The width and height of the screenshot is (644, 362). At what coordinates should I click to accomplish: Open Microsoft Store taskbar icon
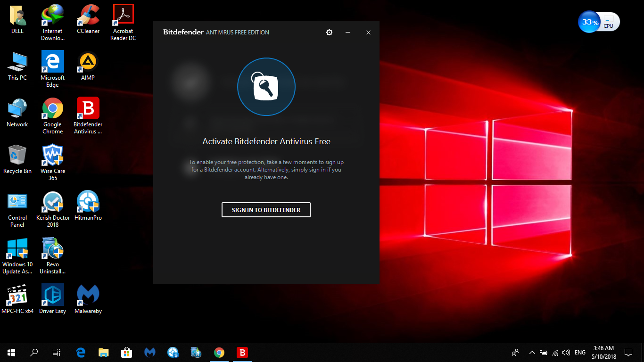126,352
